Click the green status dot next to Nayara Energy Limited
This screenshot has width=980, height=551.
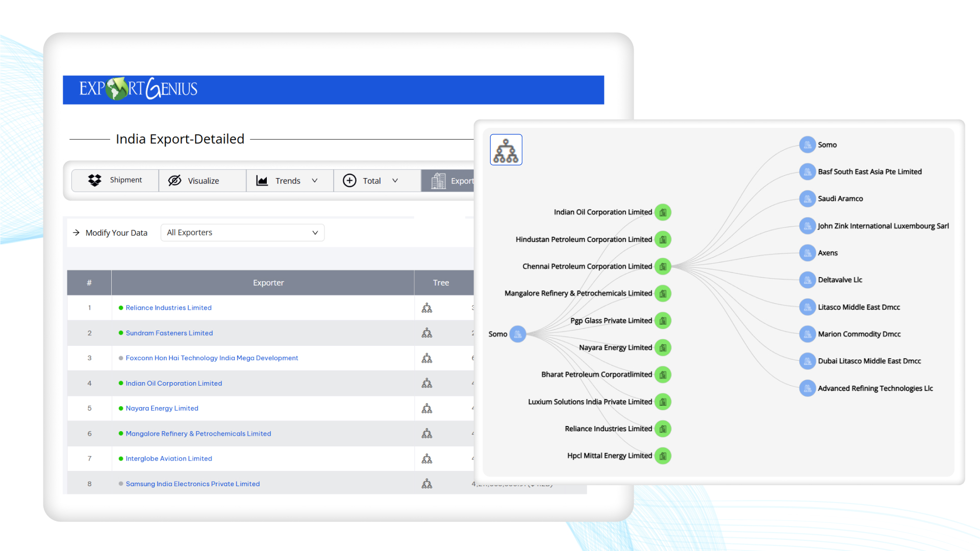pos(121,408)
